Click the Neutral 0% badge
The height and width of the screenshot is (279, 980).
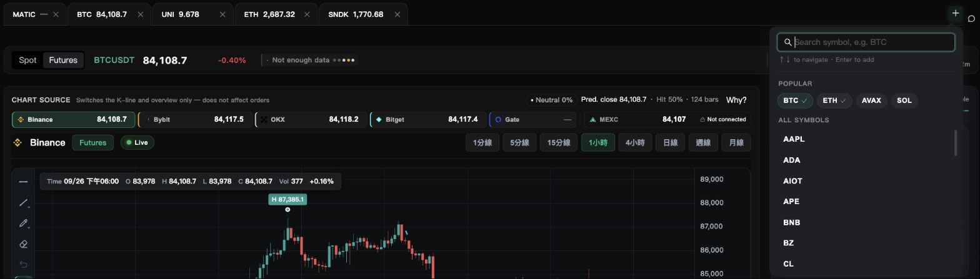coord(551,100)
